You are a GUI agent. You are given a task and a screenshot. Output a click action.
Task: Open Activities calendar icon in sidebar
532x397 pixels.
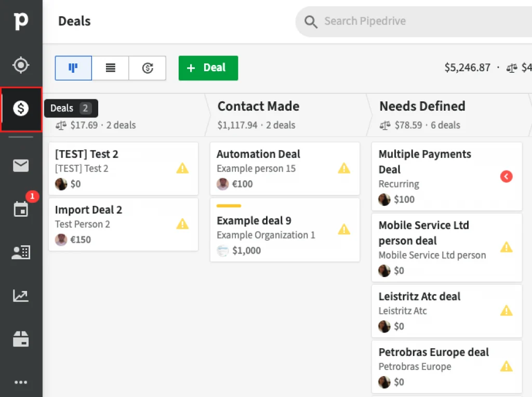point(21,209)
